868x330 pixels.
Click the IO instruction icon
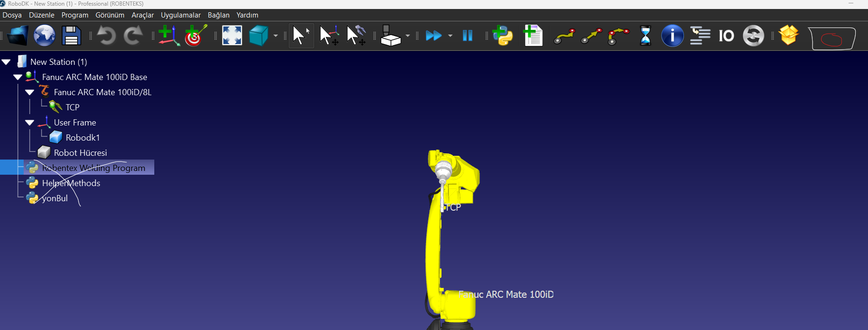point(726,36)
